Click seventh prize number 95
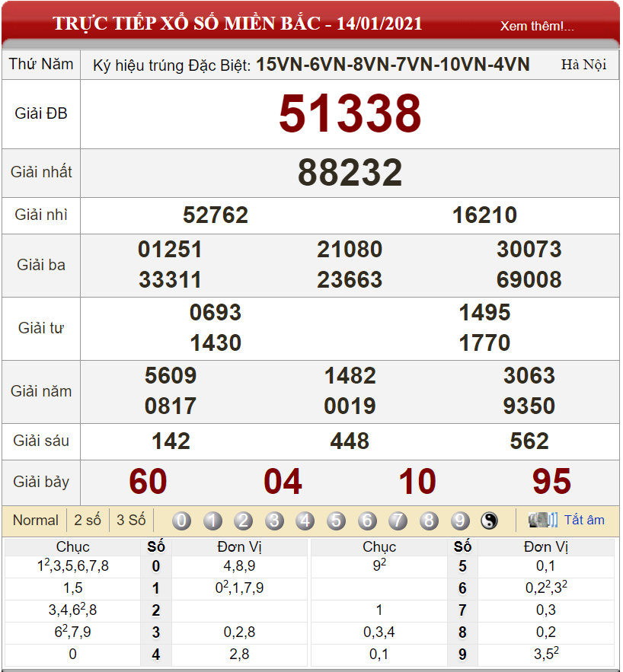 [x=552, y=482]
